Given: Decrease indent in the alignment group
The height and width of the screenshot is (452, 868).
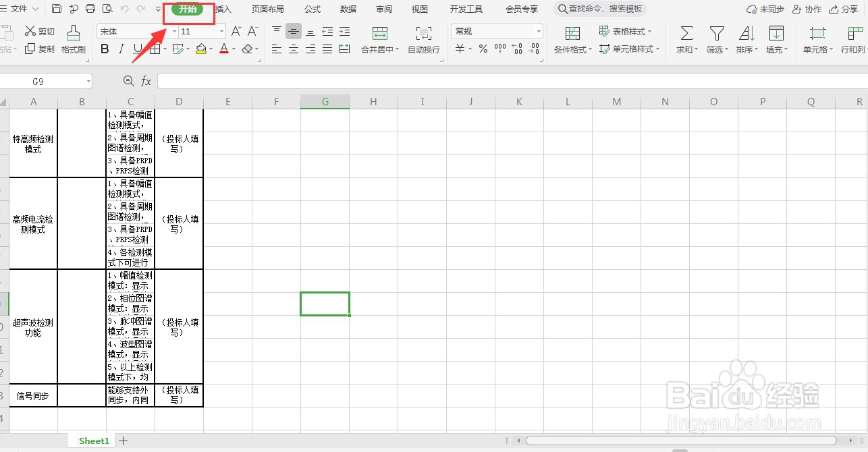Looking at the screenshot, I should click(x=327, y=31).
